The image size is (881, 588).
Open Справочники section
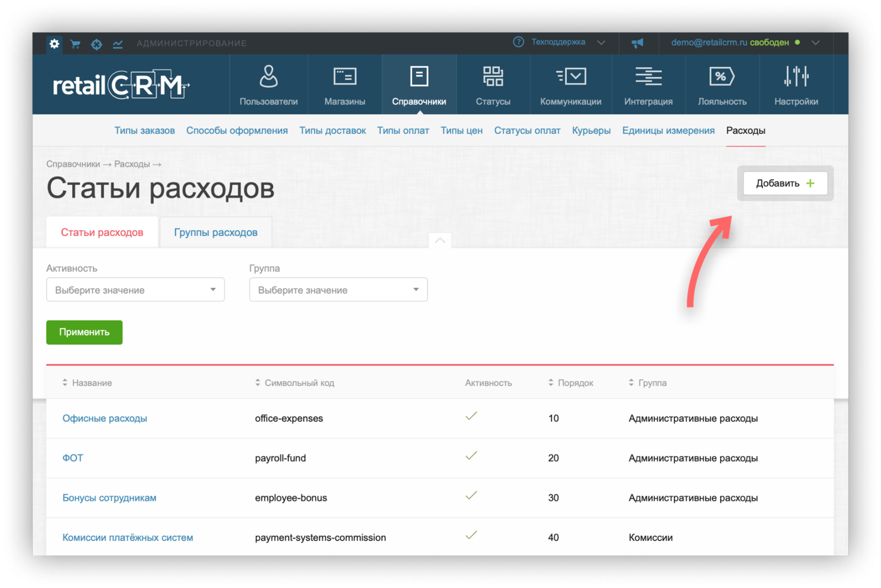[x=419, y=85]
